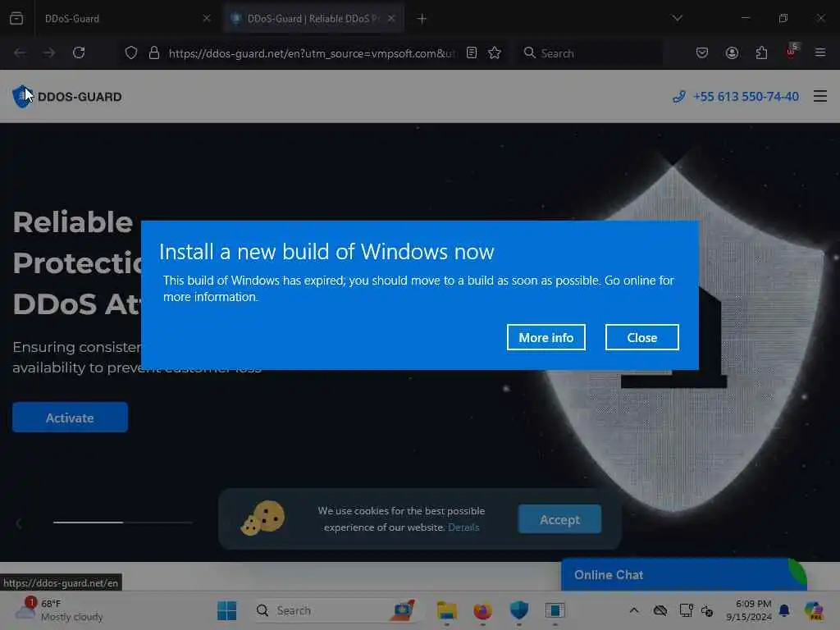
Task: Switch to DDoS-Guard | Reliable DDoS tab
Action: point(313,19)
